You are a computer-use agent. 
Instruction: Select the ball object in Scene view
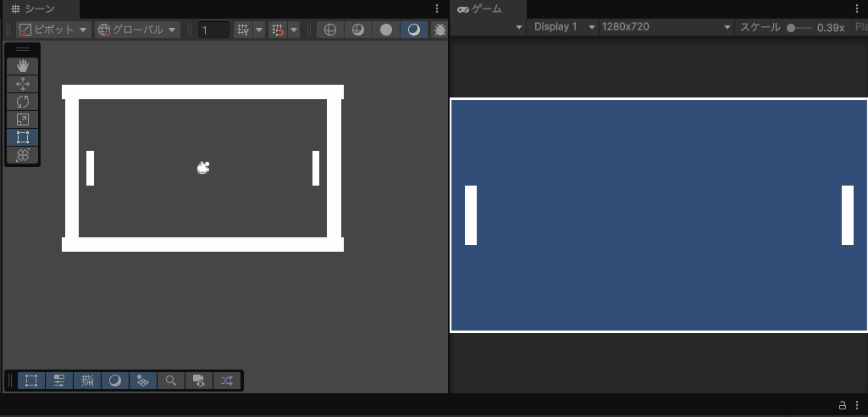(x=204, y=167)
